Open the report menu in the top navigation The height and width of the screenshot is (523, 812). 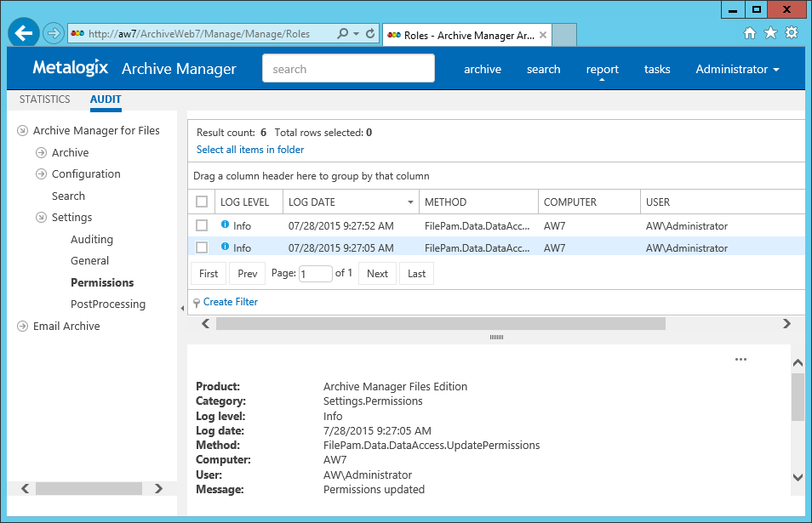603,69
